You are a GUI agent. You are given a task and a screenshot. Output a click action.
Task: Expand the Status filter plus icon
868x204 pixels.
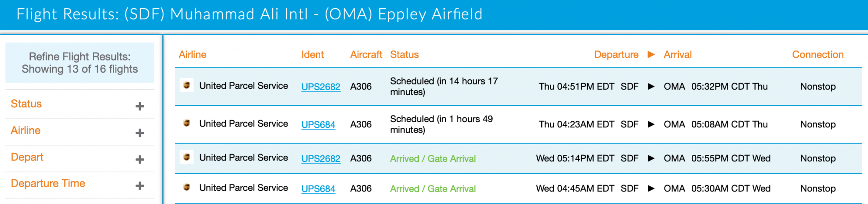tap(140, 106)
